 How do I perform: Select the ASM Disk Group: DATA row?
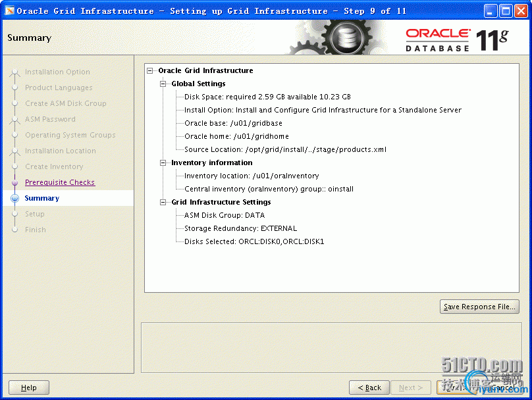[225, 216]
